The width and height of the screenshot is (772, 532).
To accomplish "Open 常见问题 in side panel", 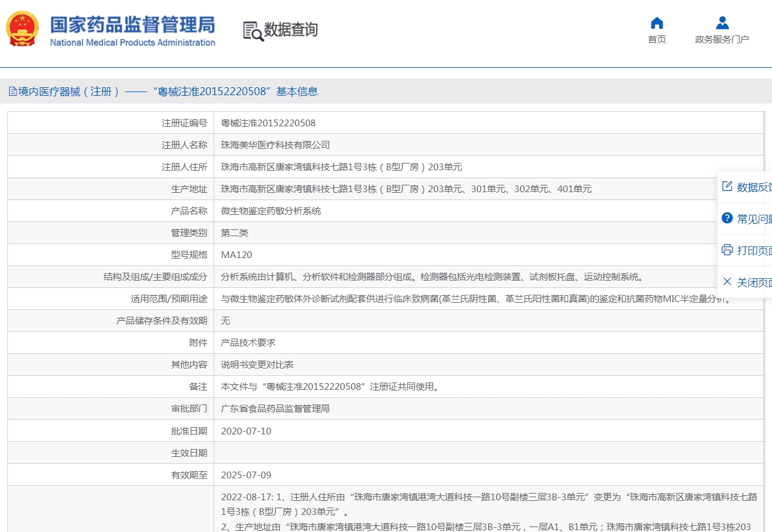I will click(x=754, y=219).
